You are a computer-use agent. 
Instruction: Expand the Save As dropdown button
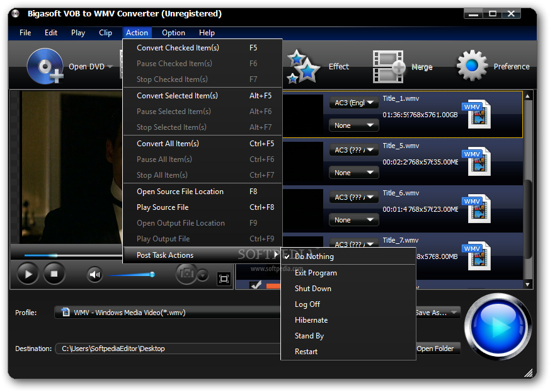[437, 313]
